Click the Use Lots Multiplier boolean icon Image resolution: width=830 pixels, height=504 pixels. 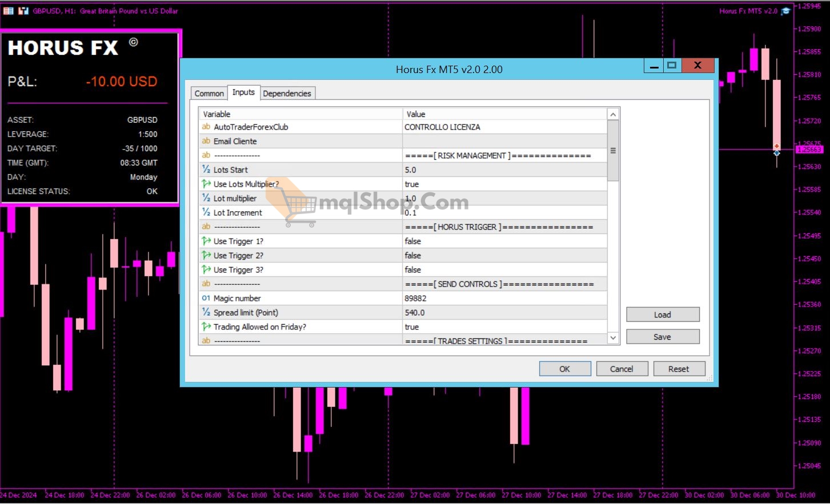[x=206, y=184]
